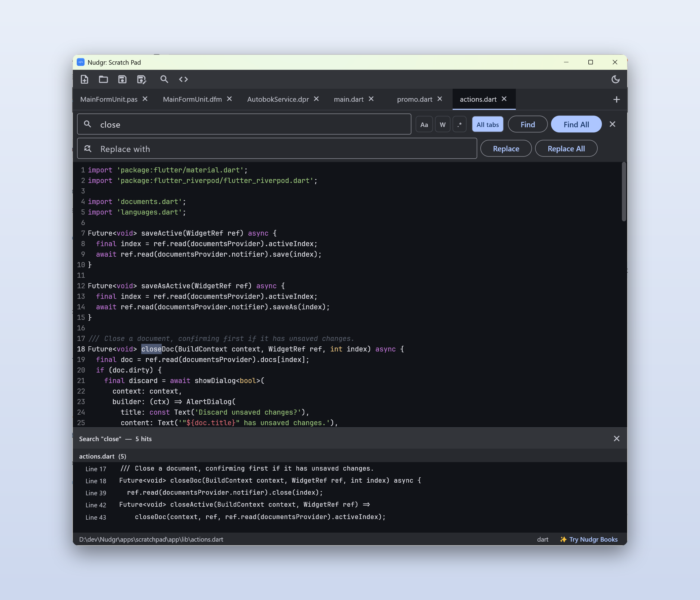
Task: Click 'languages.dart' import string on line 5
Action: [149, 212]
